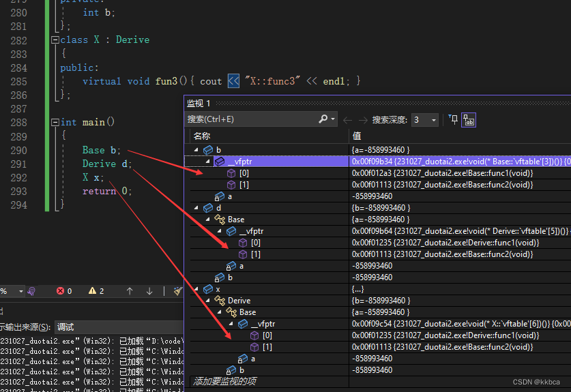Collapse the main function fold at line 288
Image resolution: width=571 pixels, height=392 pixels.
pos(55,123)
